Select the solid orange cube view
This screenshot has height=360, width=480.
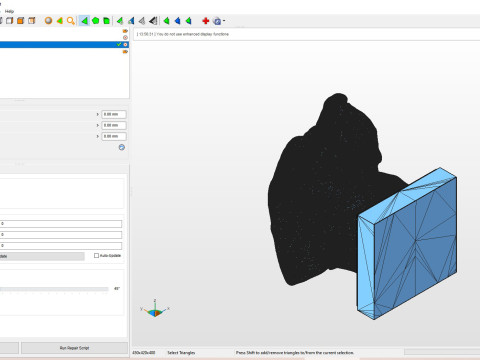click(21, 21)
